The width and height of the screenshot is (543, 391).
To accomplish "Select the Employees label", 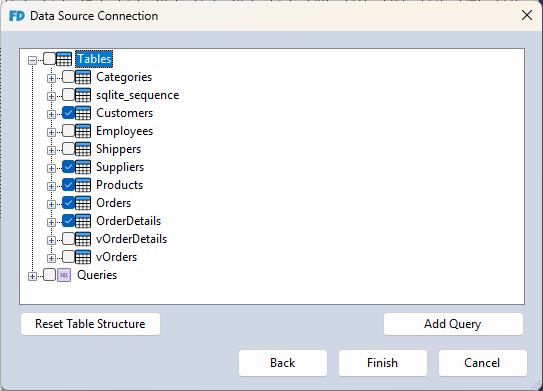I will click(x=124, y=131).
